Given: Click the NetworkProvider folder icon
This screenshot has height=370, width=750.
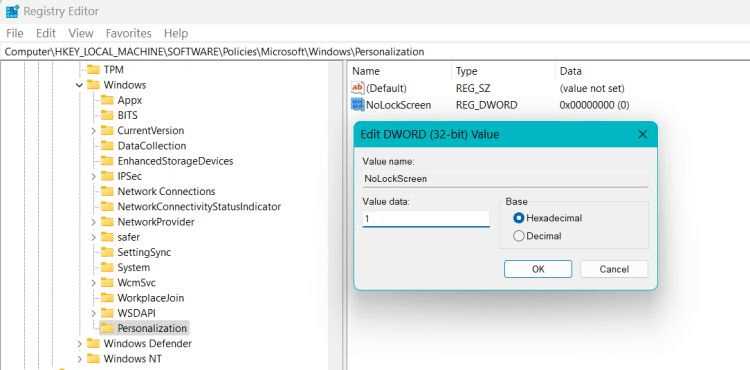Looking at the screenshot, I should pos(107,222).
